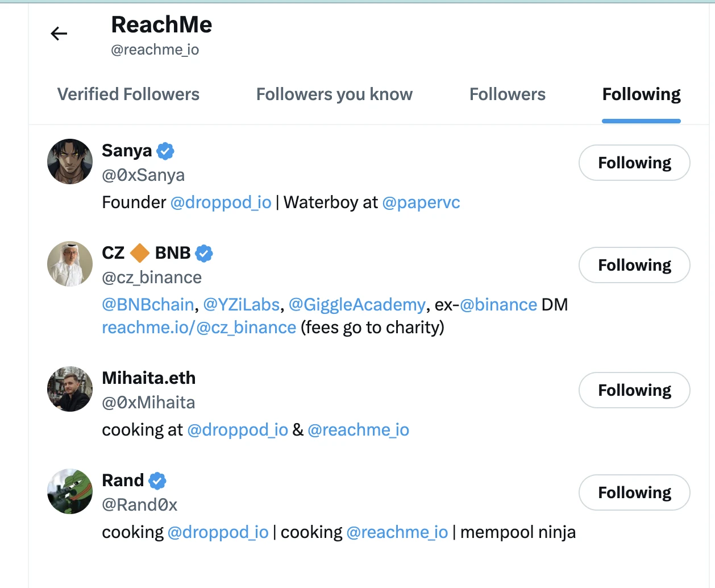The image size is (715, 588).
Task: Open Sanya's profile avatar
Action: pos(70,162)
